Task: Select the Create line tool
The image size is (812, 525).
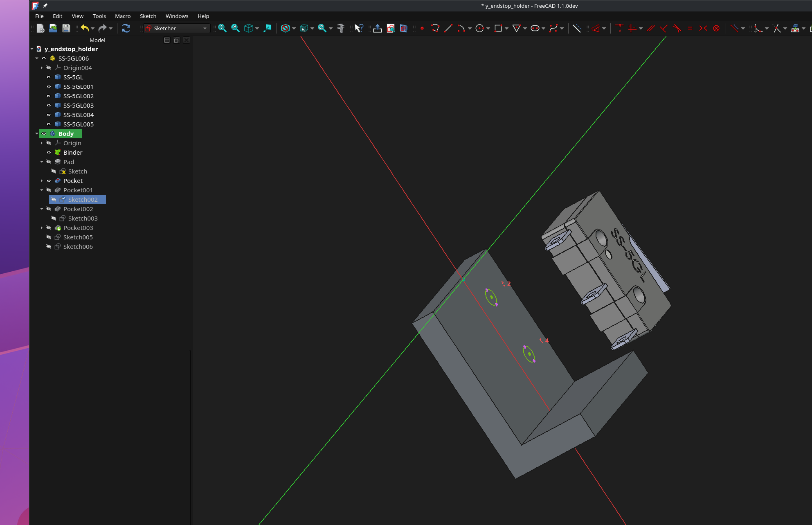Action: click(448, 28)
